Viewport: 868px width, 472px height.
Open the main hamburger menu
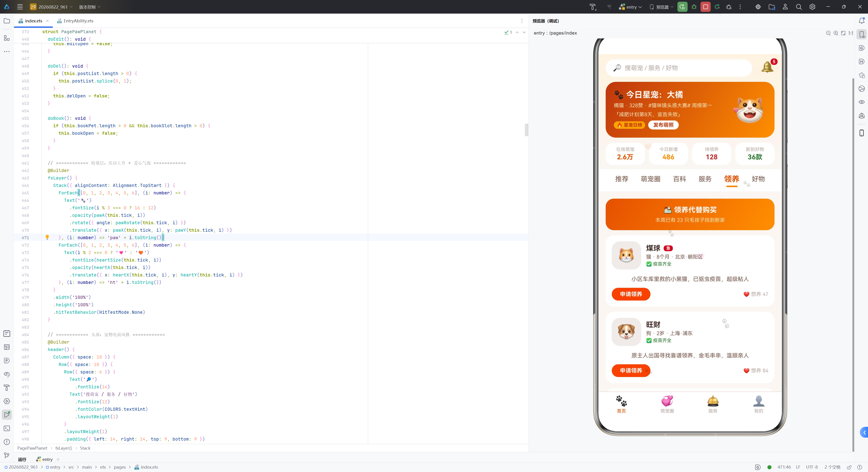(x=20, y=7)
